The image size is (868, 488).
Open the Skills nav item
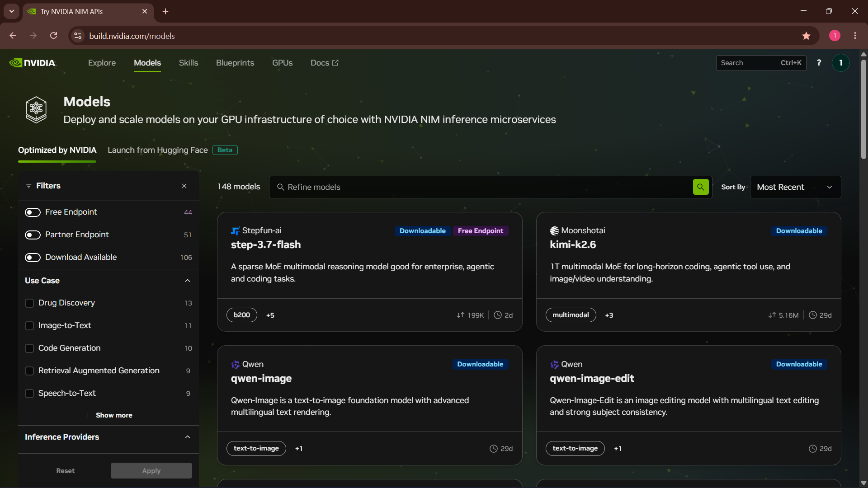[188, 63]
